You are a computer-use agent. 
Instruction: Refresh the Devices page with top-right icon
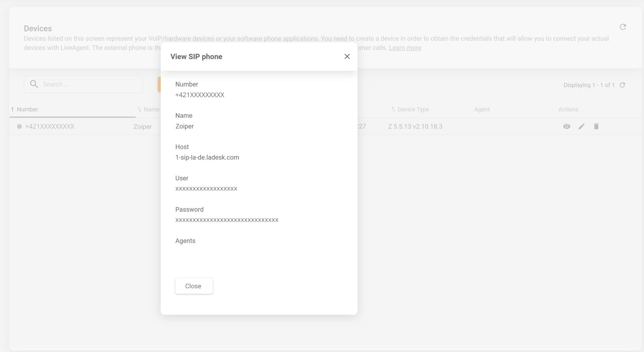(x=623, y=27)
